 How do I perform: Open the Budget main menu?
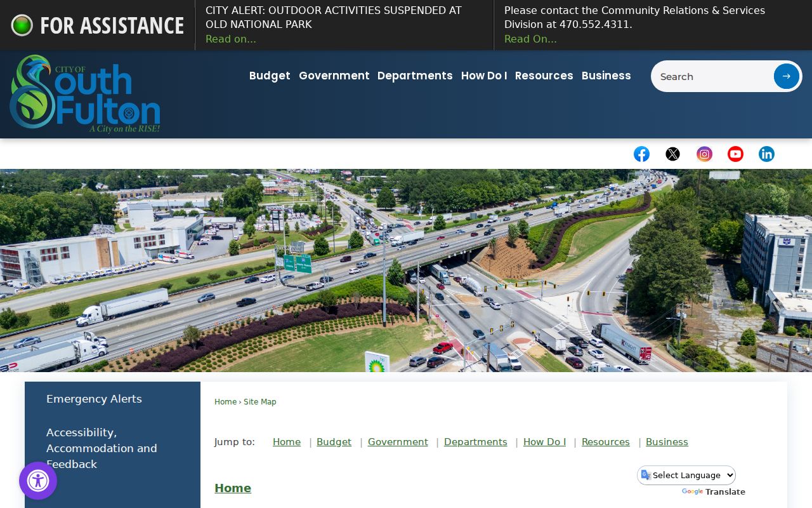pos(270,76)
